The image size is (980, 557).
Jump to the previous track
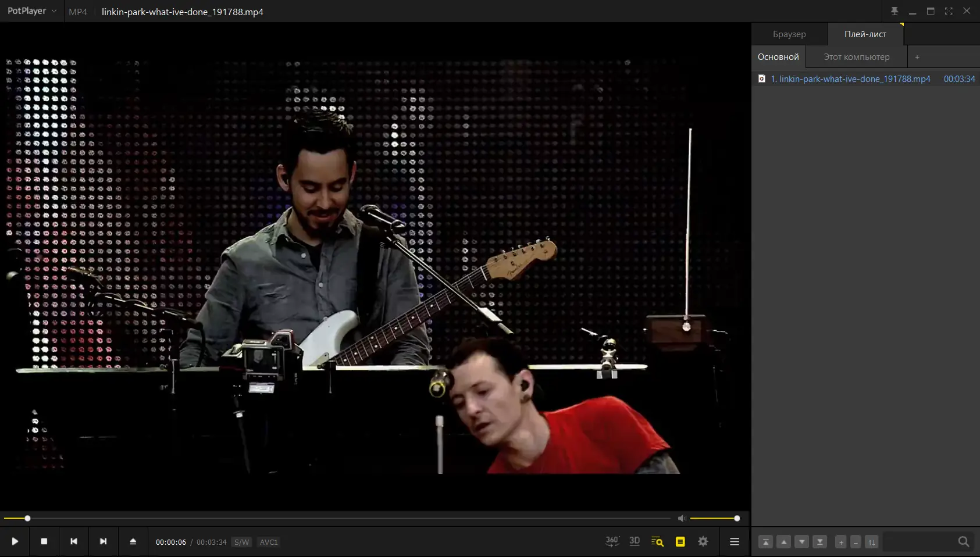[x=74, y=541]
